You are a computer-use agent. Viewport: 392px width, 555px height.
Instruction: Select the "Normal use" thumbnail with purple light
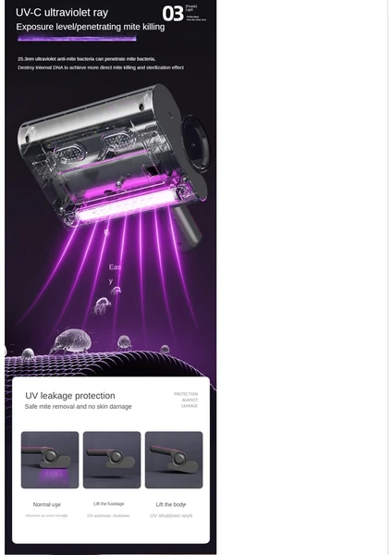(50, 460)
